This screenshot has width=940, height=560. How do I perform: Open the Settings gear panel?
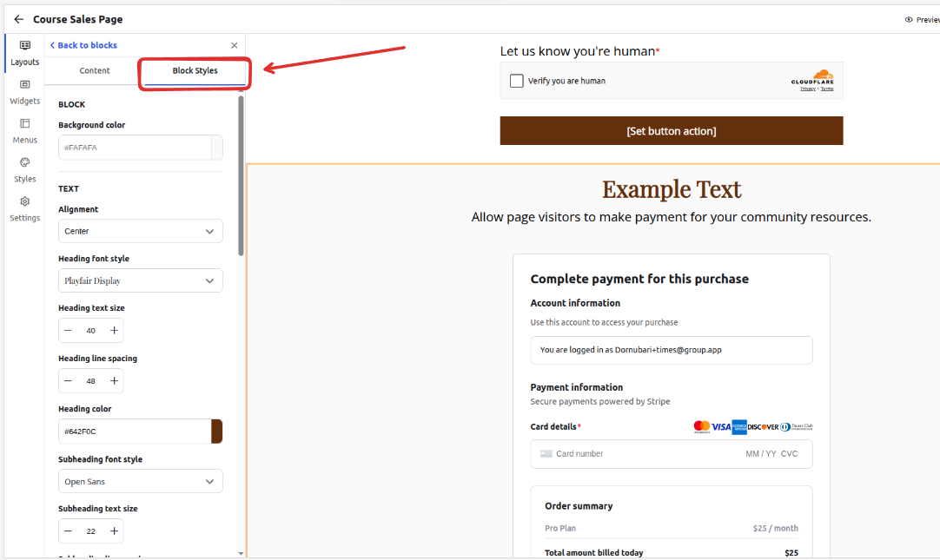pos(24,209)
